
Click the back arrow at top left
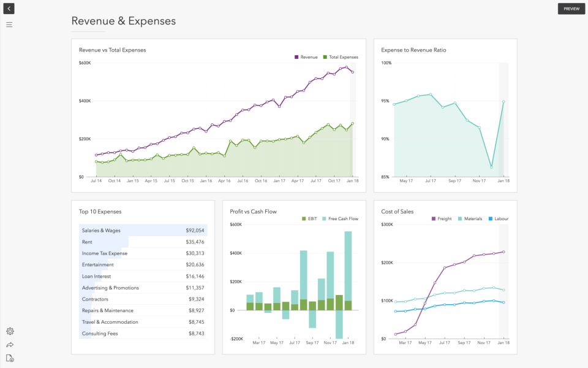click(9, 9)
